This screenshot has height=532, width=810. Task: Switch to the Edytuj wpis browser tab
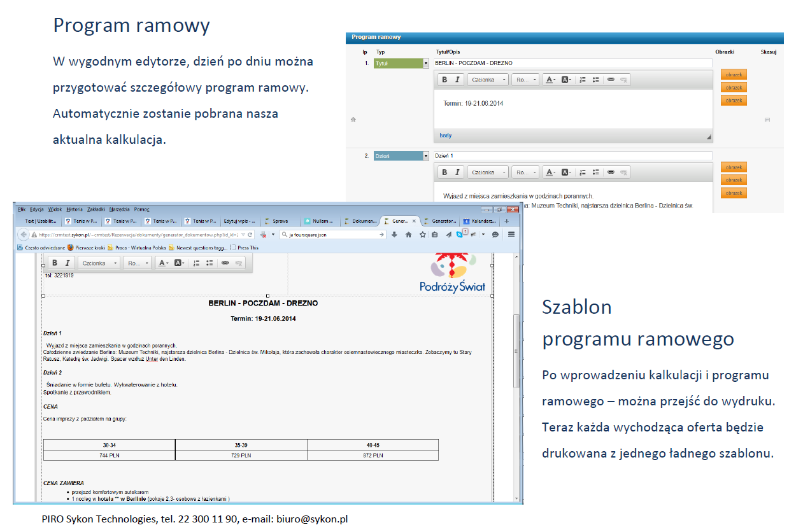239,221
